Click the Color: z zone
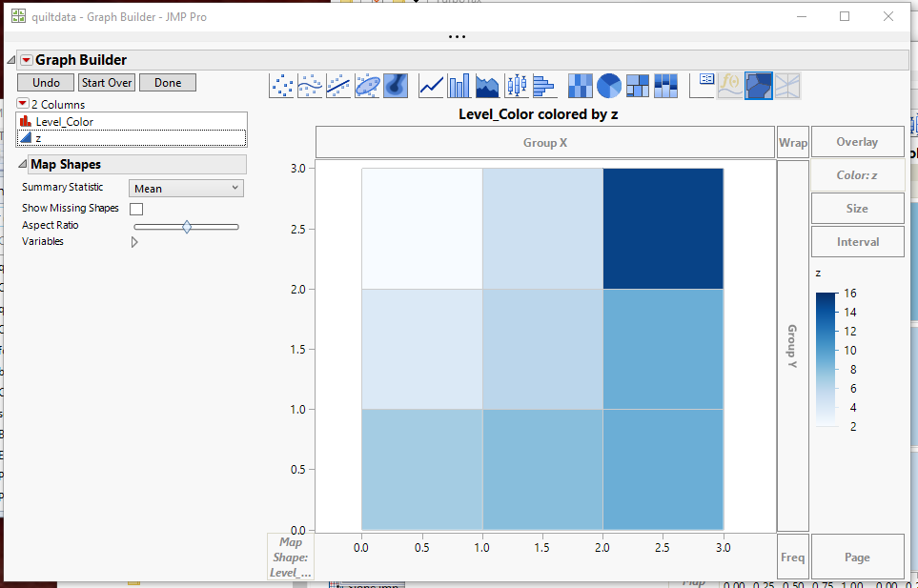 (x=857, y=175)
